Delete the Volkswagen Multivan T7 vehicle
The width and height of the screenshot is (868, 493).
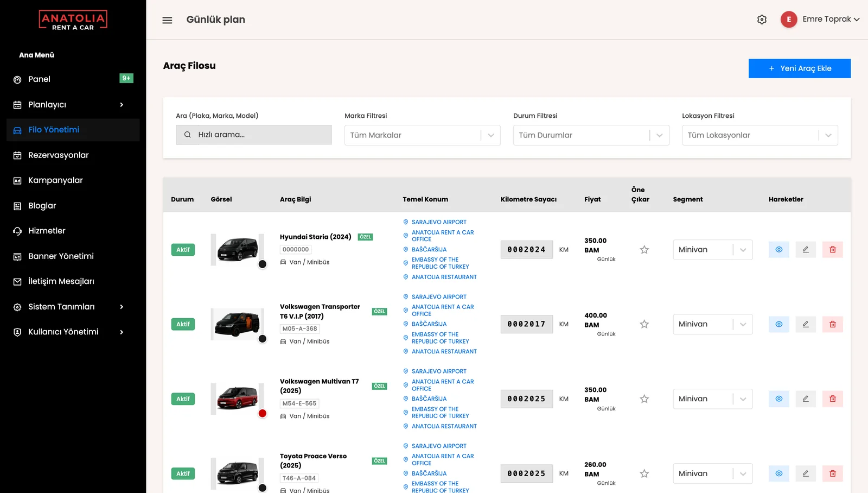tap(833, 399)
